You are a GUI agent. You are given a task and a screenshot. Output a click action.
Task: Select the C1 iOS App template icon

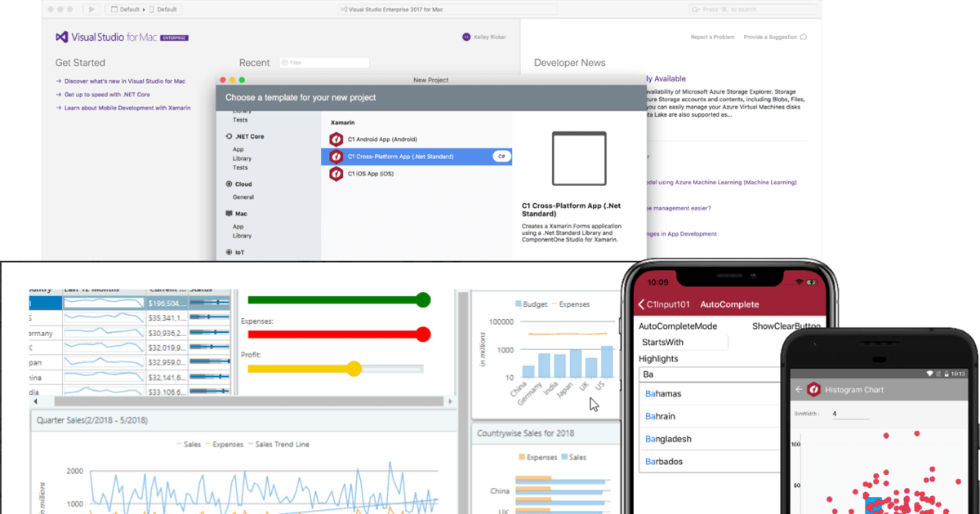[335, 173]
